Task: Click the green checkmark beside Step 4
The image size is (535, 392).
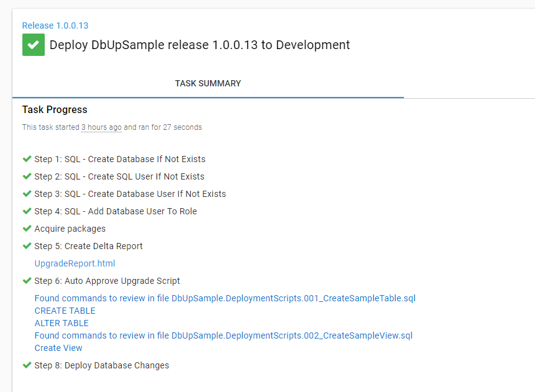Action: pos(27,211)
